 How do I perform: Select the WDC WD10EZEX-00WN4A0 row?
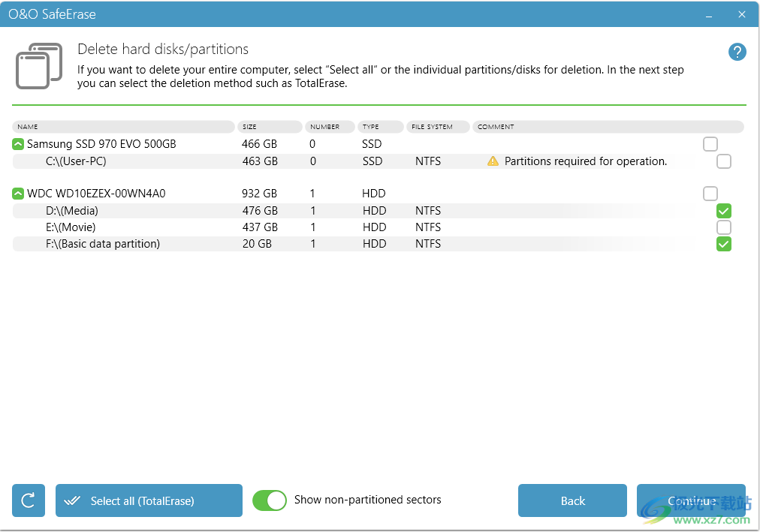(378, 193)
